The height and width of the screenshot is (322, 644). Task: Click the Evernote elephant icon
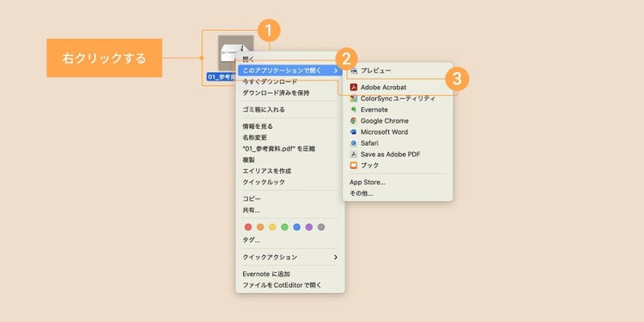click(353, 110)
